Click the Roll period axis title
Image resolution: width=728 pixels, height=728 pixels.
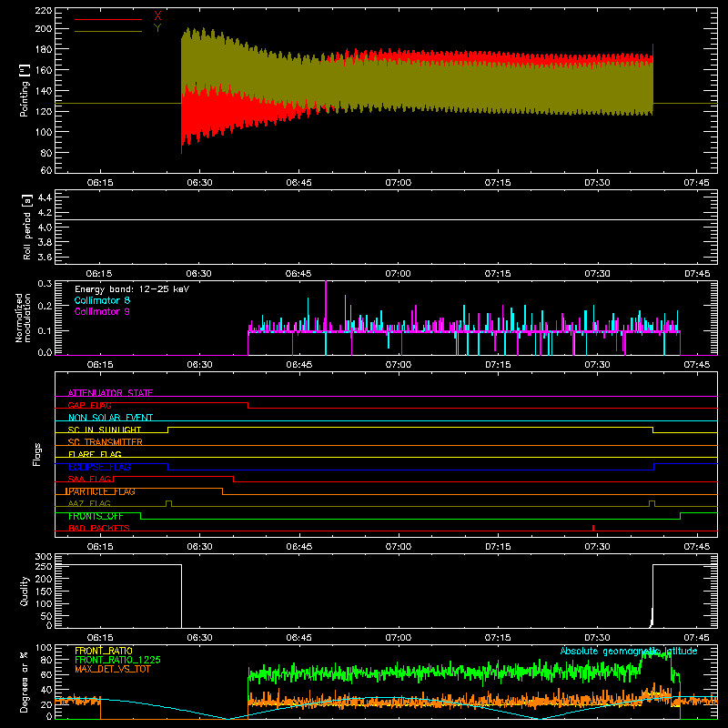click(26, 227)
